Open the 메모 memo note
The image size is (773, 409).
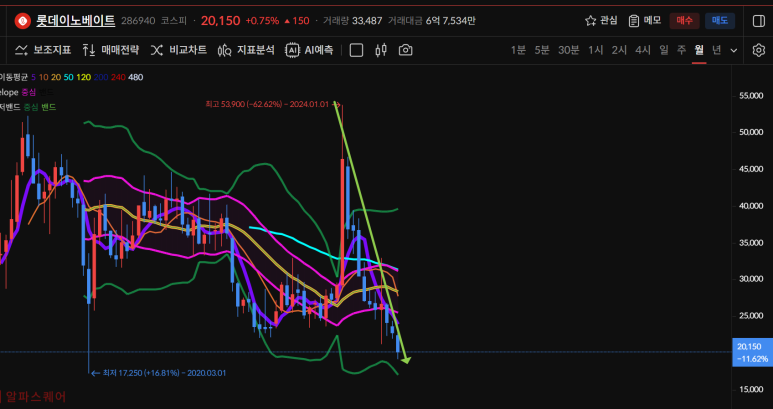(645, 21)
